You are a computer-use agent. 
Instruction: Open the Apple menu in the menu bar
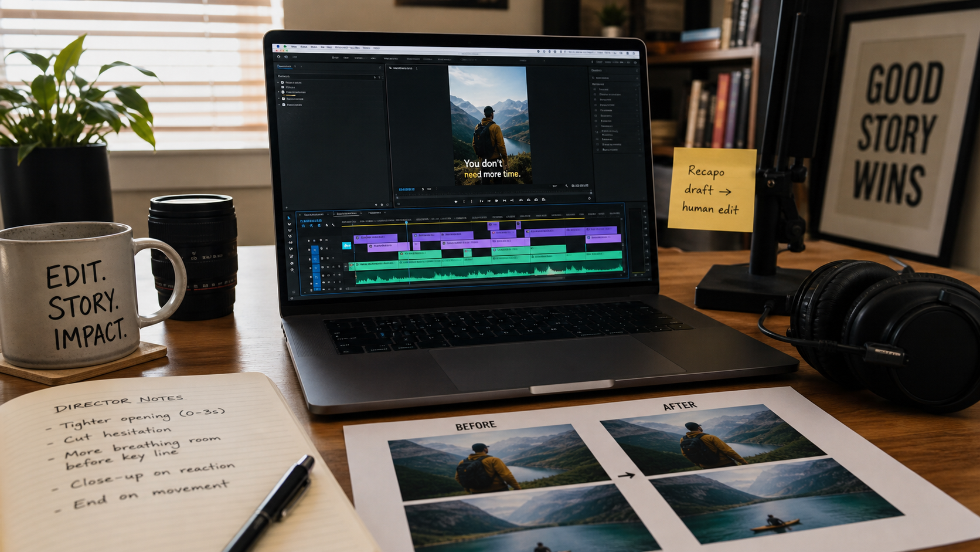pyautogui.click(x=278, y=46)
